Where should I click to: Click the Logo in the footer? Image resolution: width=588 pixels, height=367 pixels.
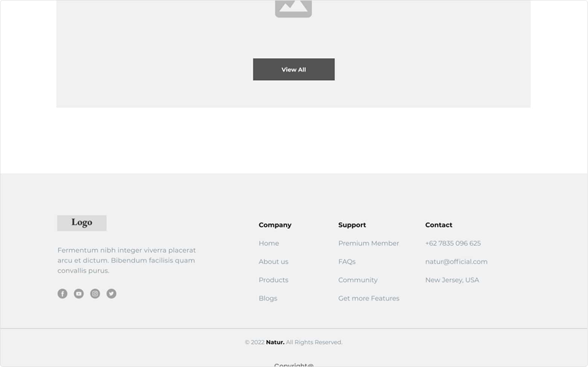[x=82, y=223]
